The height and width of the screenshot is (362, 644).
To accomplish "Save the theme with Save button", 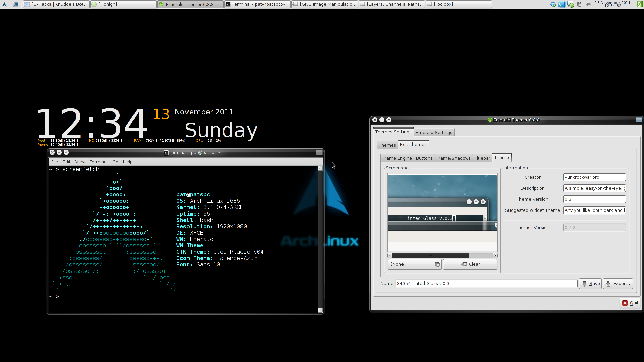I will (x=590, y=284).
